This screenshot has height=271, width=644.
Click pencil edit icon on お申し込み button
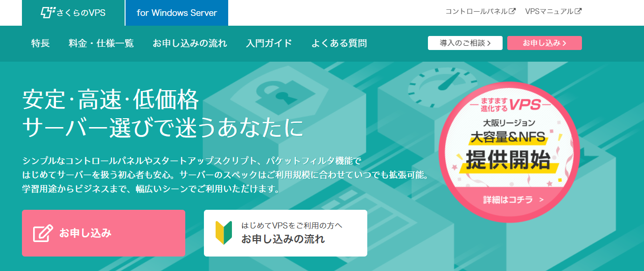coord(43,233)
